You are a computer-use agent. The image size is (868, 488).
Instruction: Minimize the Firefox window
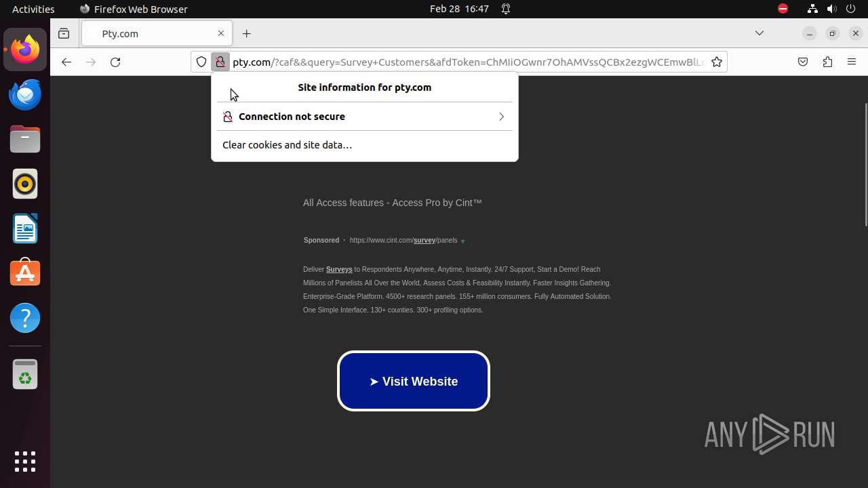coord(810,33)
